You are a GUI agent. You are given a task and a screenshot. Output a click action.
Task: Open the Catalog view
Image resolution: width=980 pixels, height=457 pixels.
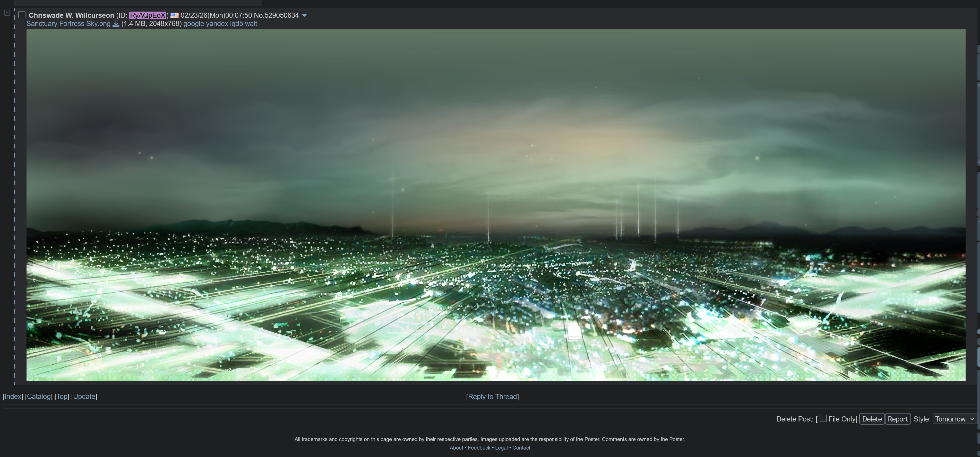[38, 397]
